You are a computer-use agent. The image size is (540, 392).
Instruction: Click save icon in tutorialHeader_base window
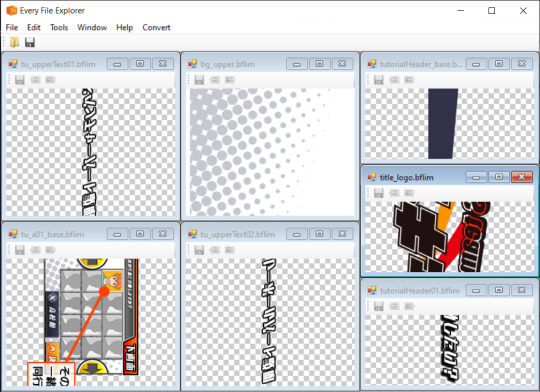(x=379, y=80)
